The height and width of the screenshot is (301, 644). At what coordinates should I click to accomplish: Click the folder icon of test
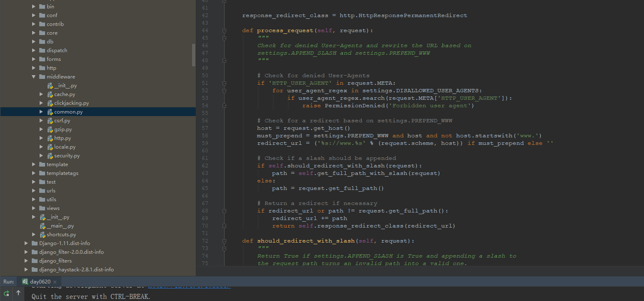point(42,182)
